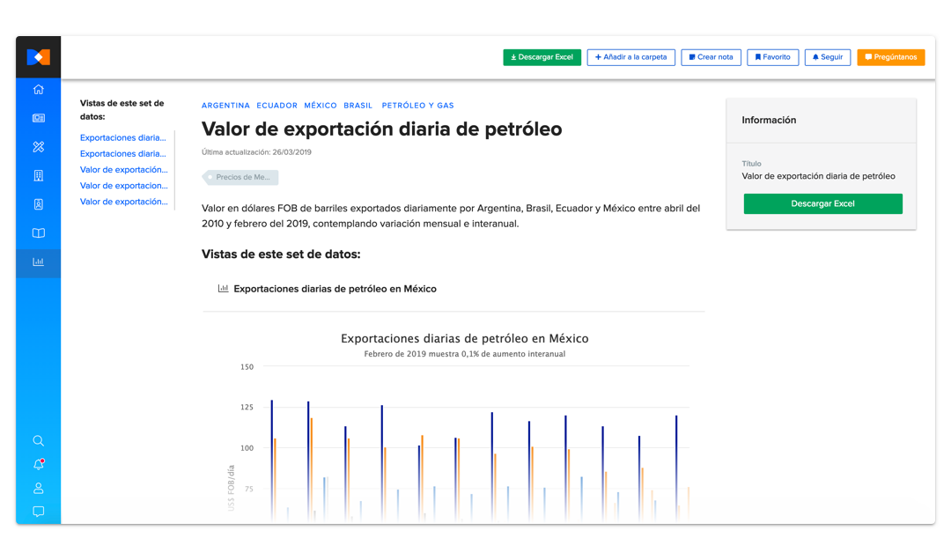The height and width of the screenshot is (560, 951).
Task: Open the orange Pregúntanos button
Action: coord(891,57)
